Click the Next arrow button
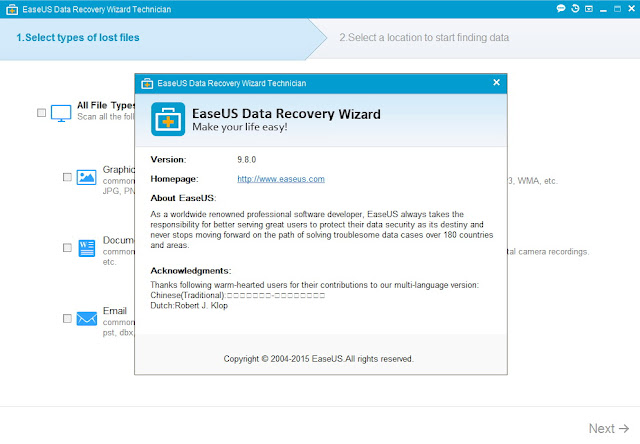The height and width of the screenshot is (444, 640). click(x=609, y=428)
